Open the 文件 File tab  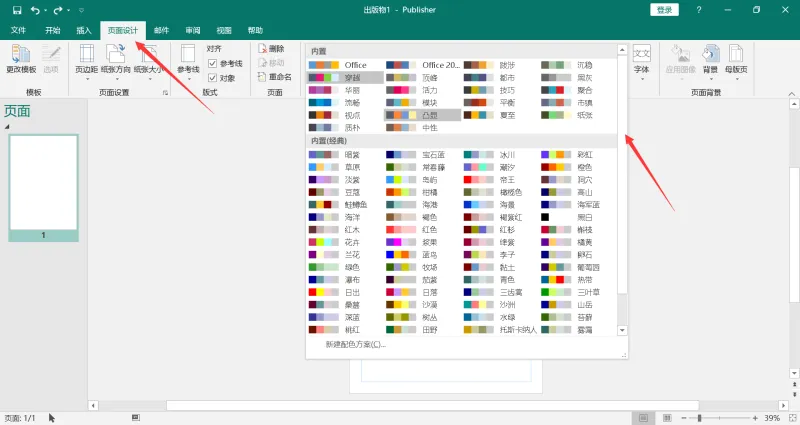18,31
